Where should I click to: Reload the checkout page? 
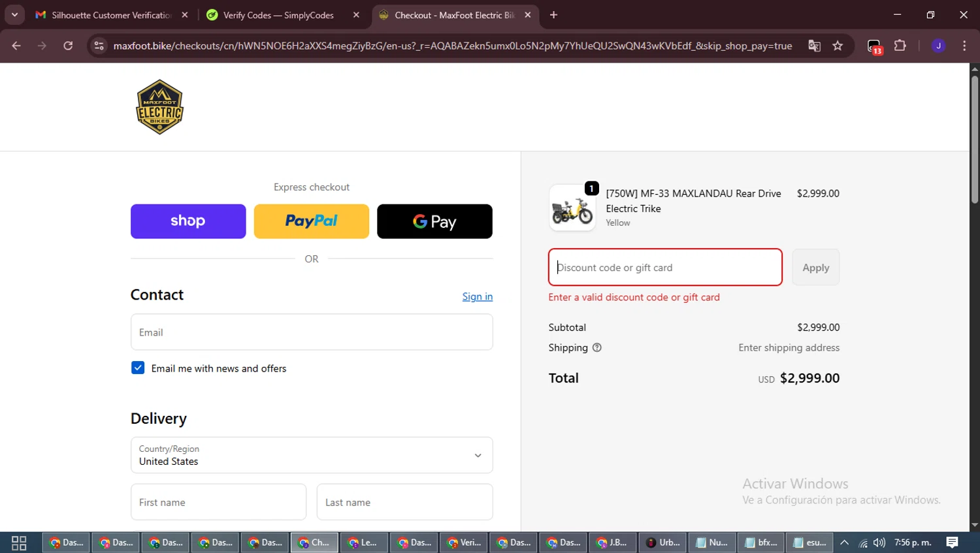pos(68,46)
